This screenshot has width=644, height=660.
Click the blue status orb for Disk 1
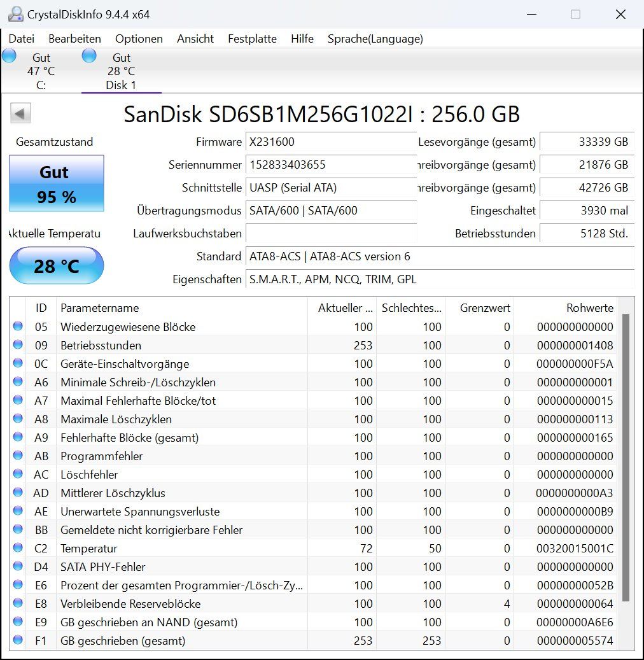pos(89,55)
